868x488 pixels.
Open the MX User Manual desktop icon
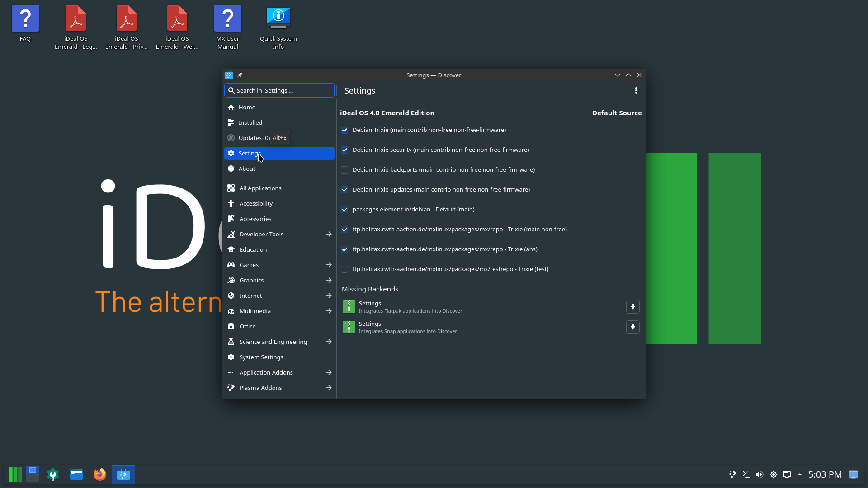[227, 28]
